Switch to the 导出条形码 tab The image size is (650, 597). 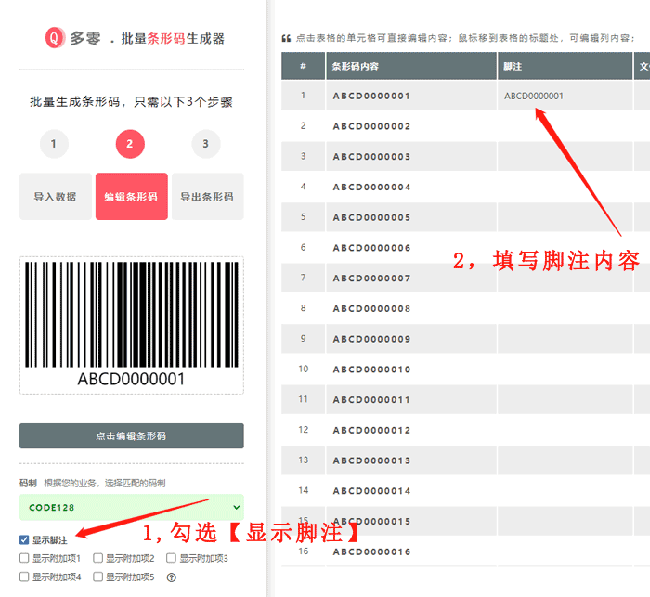click(208, 197)
